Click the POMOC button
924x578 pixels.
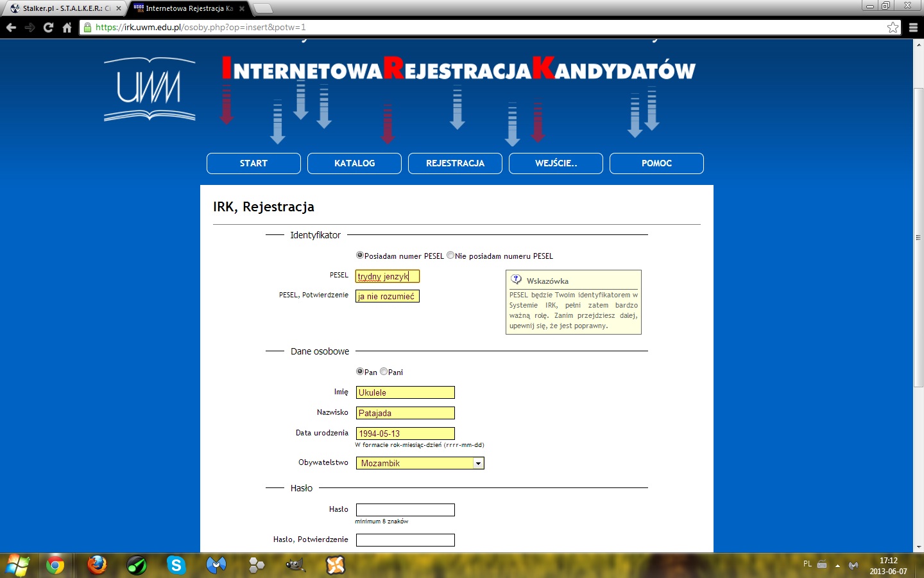coord(656,164)
